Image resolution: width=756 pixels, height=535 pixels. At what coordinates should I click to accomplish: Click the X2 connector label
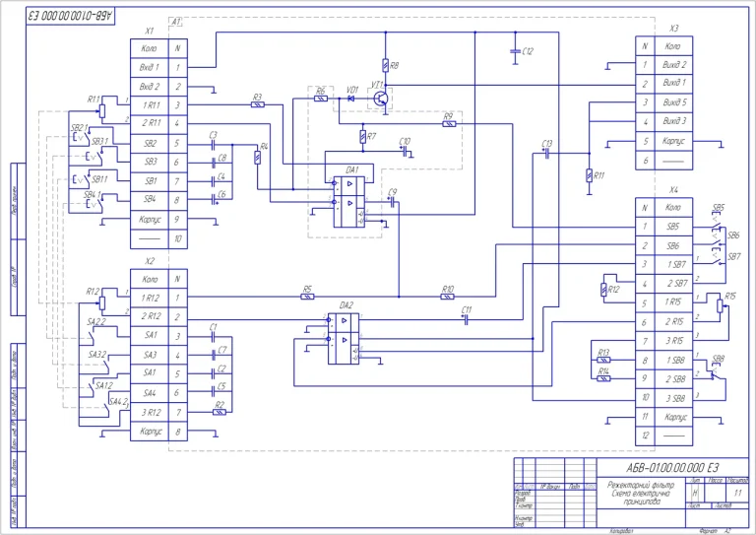pyautogui.click(x=150, y=261)
